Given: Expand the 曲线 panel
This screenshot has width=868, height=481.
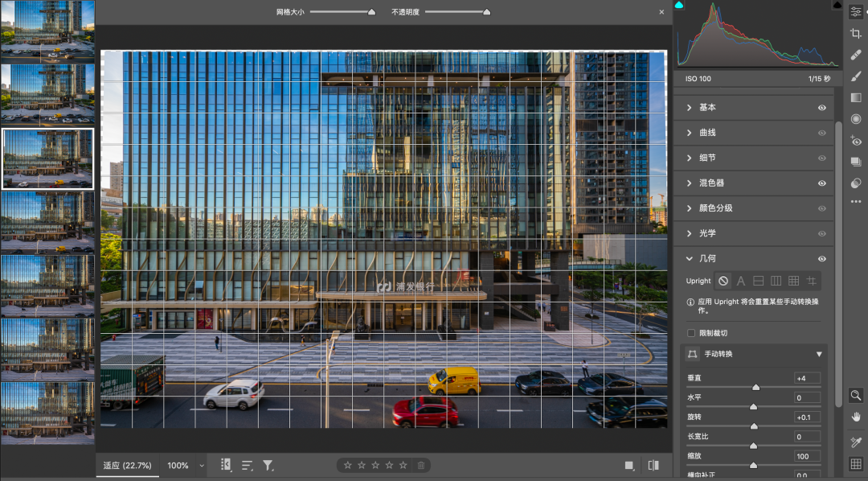Looking at the screenshot, I should pyautogui.click(x=689, y=133).
